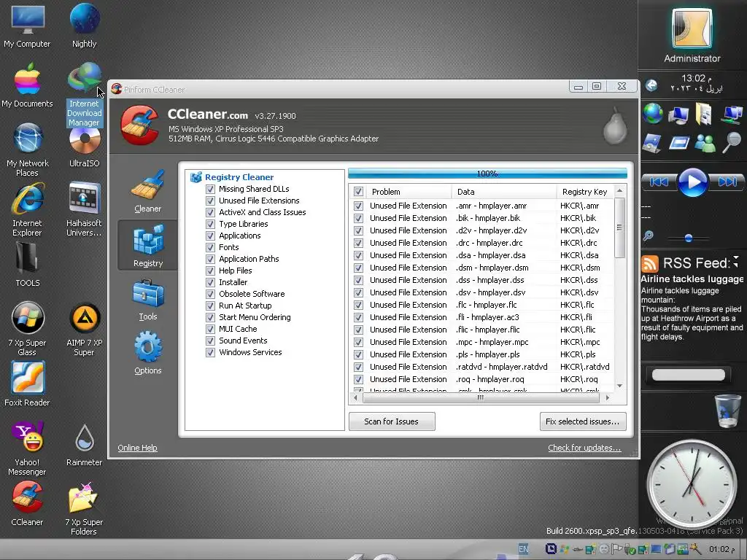Image resolution: width=747 pixels, height=560 pixels.
Task: Disable Obsolete Software check
Action: [x=210, y=294]
